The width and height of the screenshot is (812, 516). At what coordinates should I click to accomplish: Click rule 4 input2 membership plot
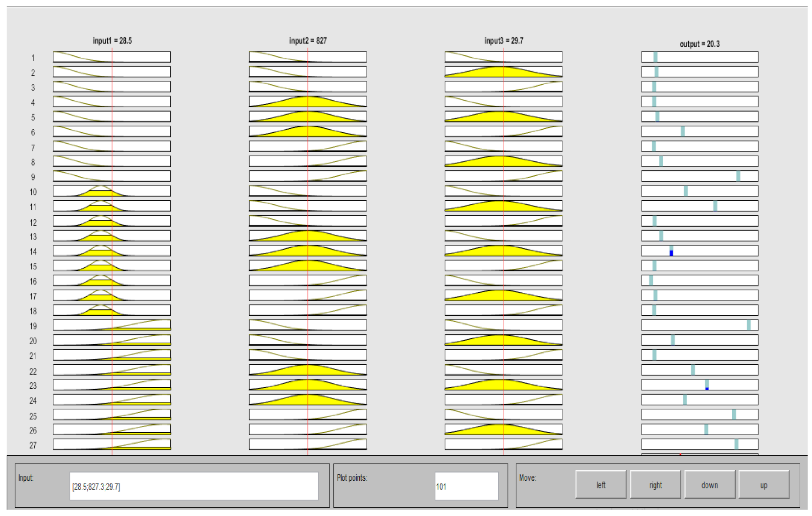click(308, 101)
